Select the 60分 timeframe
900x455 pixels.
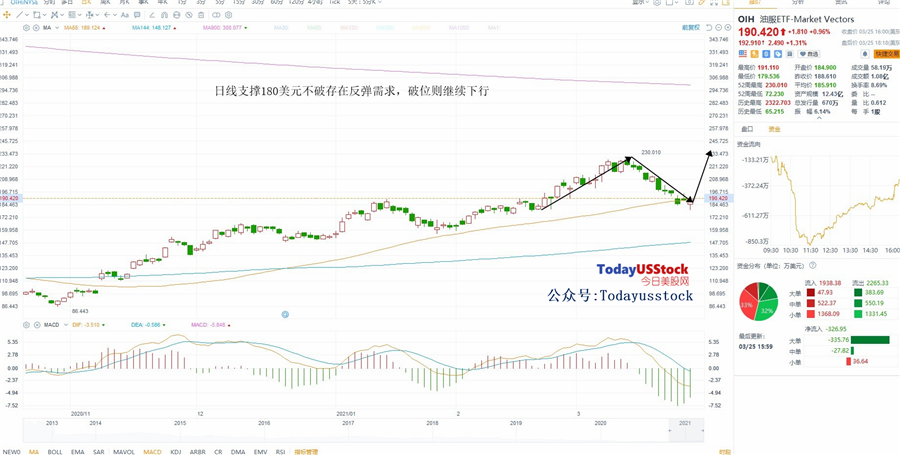(277, 2)
